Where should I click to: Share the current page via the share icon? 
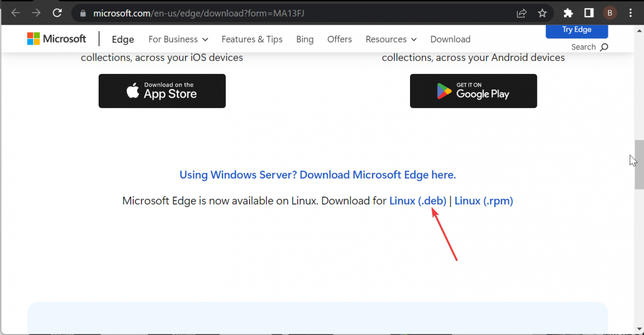[x=521, y=13]
